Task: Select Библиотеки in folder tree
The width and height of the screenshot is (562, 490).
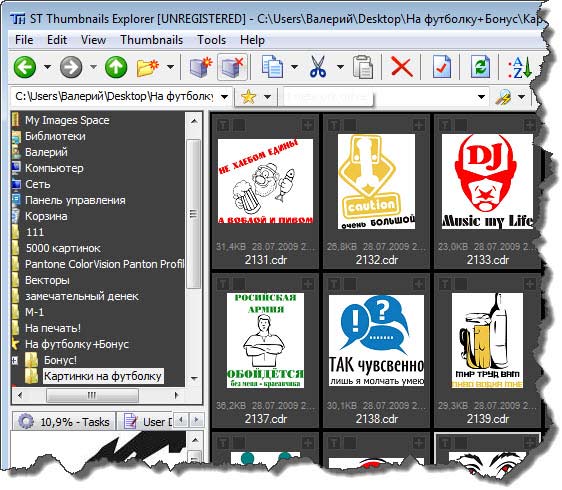Action: 55,136
